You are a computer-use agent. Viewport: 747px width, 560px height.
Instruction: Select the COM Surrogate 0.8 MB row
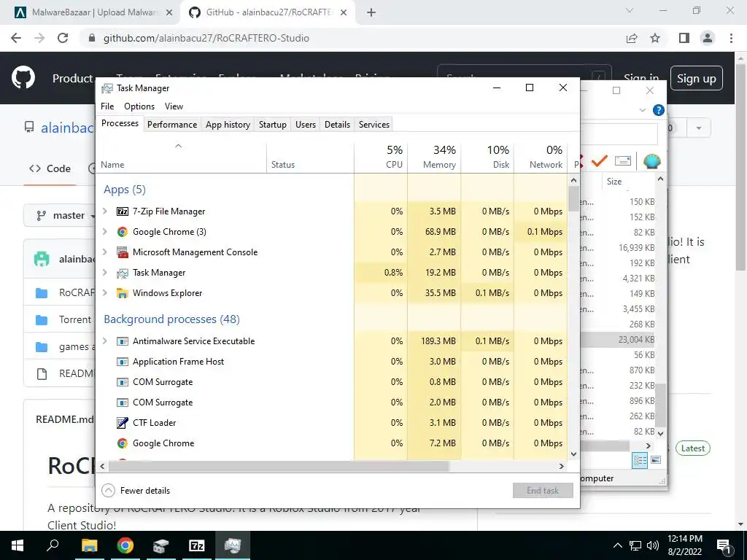tap(332, 382)
